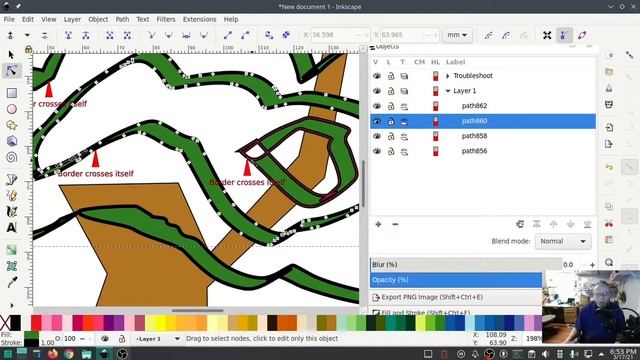Open the Blend mode dropdown
The height and width of the screenshot is (360, 640).
(x=563, y=241)
